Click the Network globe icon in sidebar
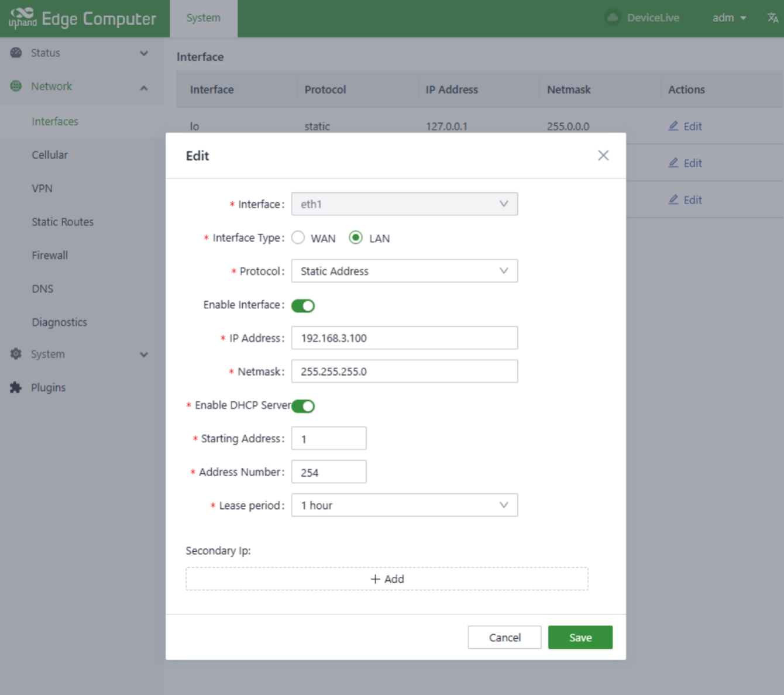This screenshot has height=695, width=784. (16, 86)
